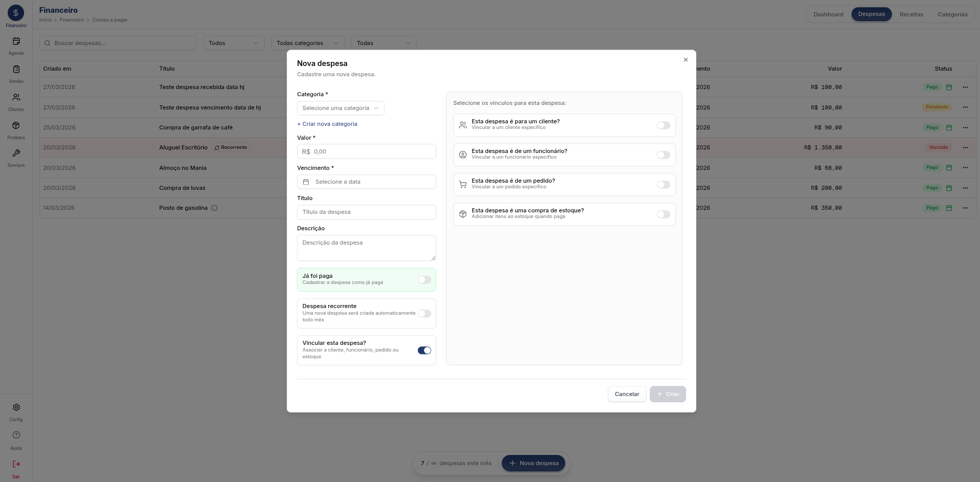Viewport: 980px width, 482px height.
Task: Open more options for Posto de gasolina row
Action: pos(965,208)
